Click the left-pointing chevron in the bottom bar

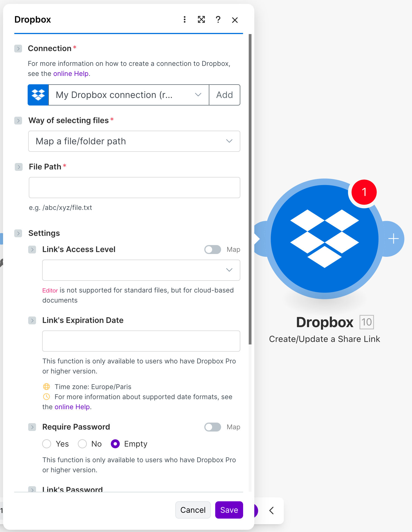point(272,511)
